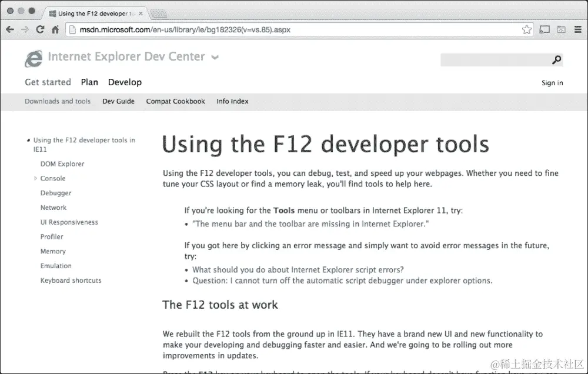This screenshot has width=588, height=374.
Task: Open the Get started menu
Action: pyautogui.click(x=48, y=82)
